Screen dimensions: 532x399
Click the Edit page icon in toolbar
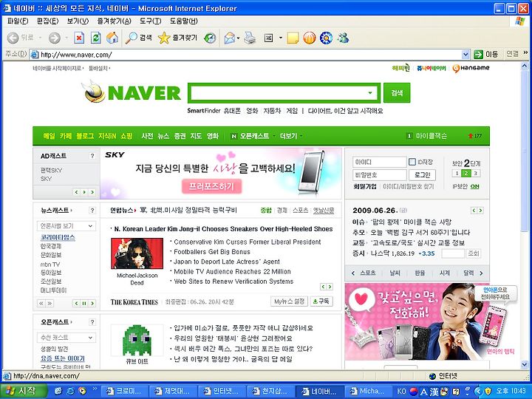pos(268,38)
